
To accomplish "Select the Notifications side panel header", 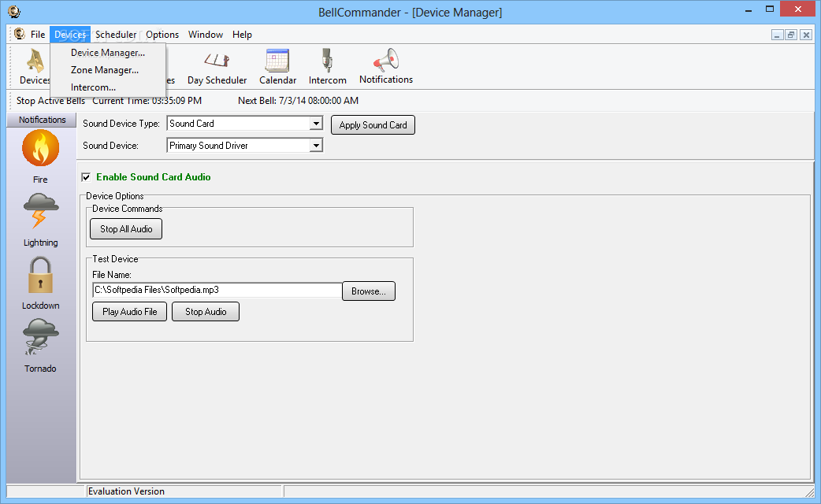I will 42,120.
